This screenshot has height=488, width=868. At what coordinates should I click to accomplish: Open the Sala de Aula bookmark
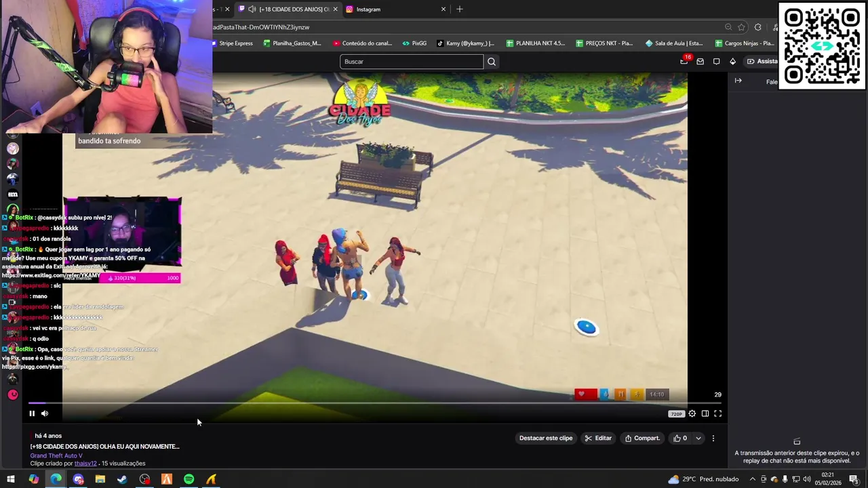pos(674,43)
